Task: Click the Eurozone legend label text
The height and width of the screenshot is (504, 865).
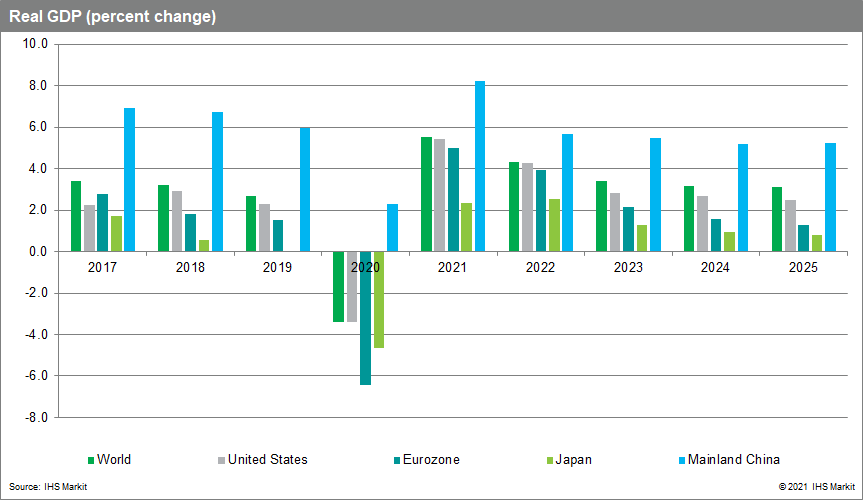Action: click(435, 460)
